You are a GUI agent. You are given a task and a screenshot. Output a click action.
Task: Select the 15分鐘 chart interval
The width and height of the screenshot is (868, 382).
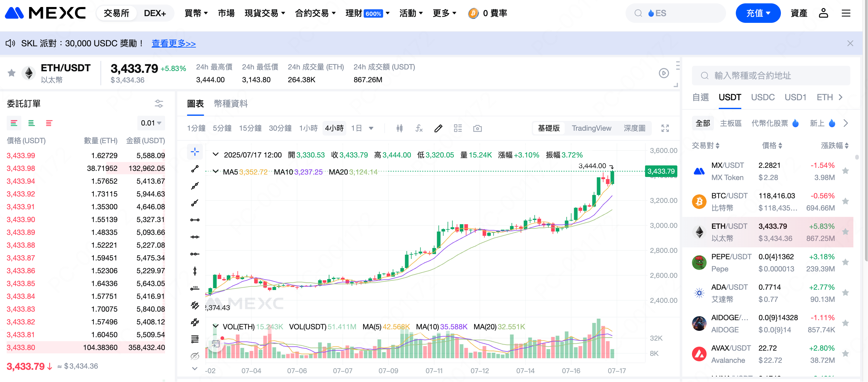click(250, 128)
